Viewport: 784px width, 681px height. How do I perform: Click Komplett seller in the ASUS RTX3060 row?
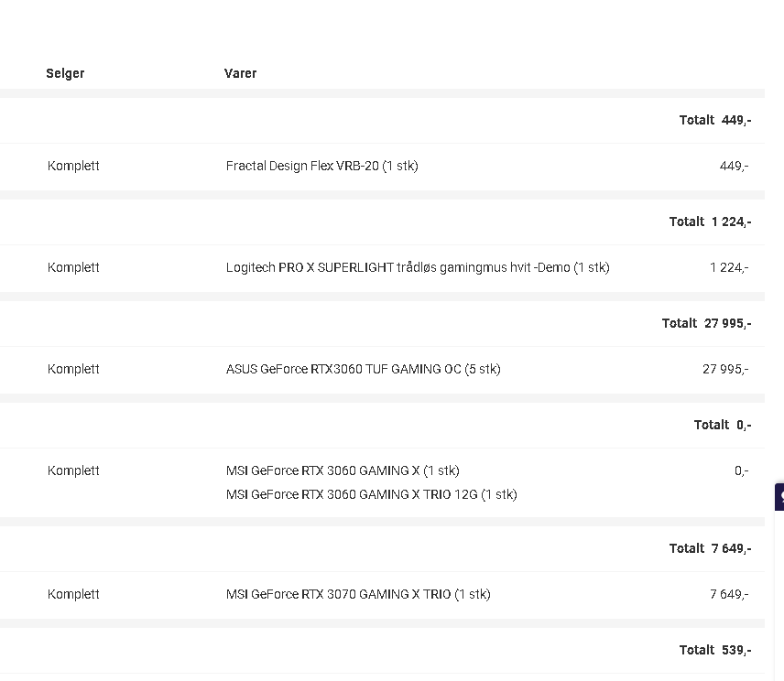pyautogui.click(x=73, y=369)
